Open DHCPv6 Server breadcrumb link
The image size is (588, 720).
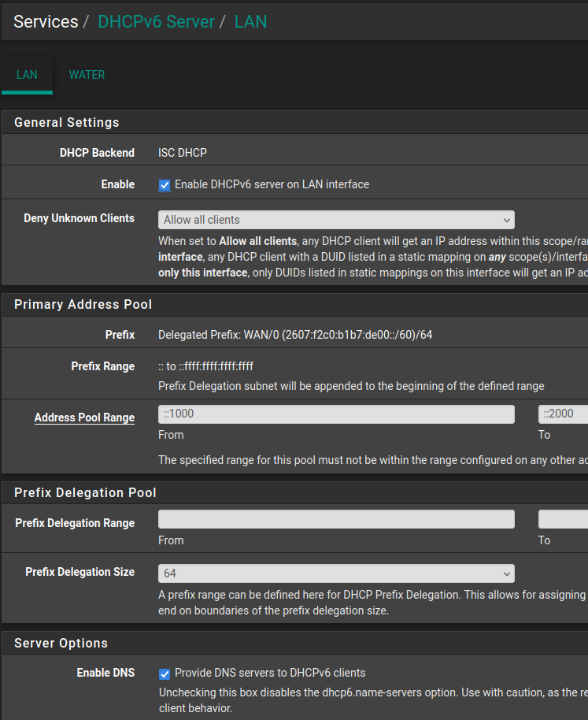point(156,21)
